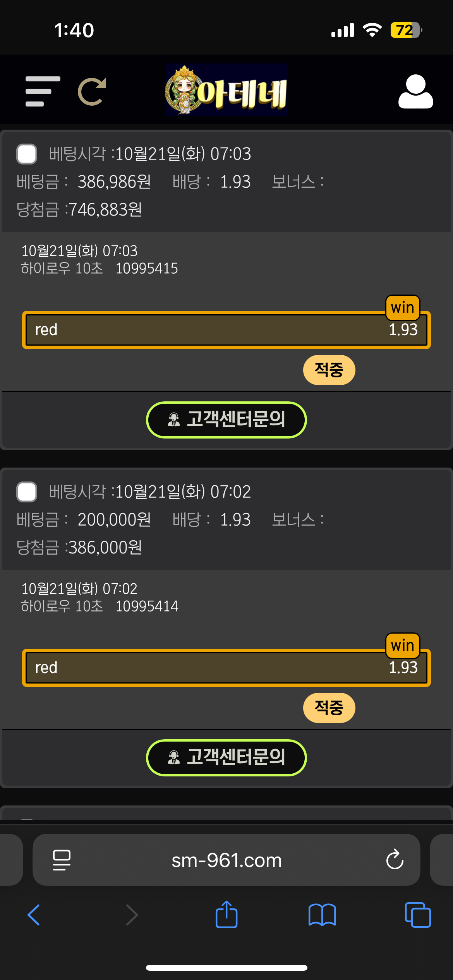Open Safari bookmarks icon

tap(322, 915)
